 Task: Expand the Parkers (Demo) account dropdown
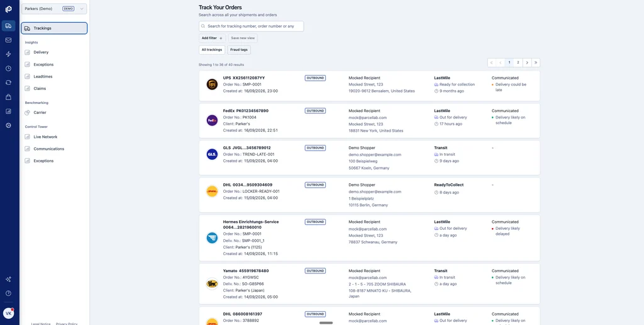point(54,8)
